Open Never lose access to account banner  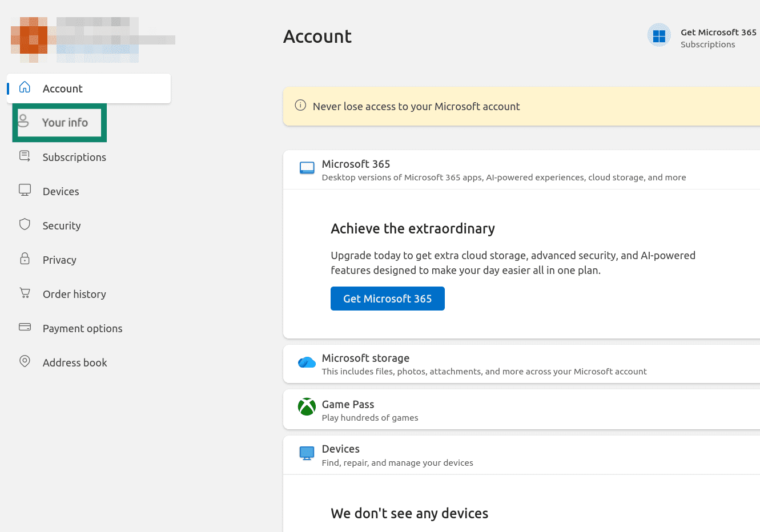521,106
